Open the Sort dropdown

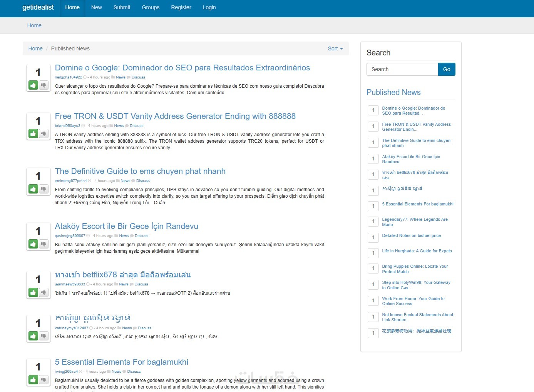[335, 48]
